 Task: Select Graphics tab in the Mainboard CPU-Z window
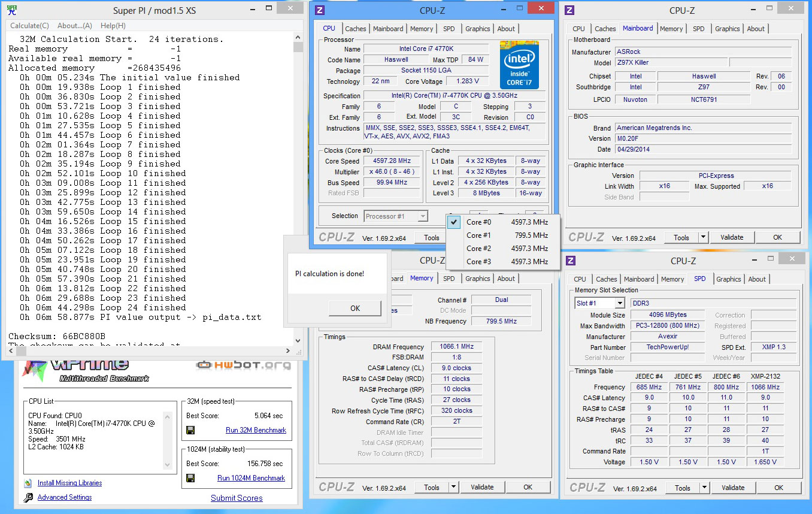[x=728, y=29]
